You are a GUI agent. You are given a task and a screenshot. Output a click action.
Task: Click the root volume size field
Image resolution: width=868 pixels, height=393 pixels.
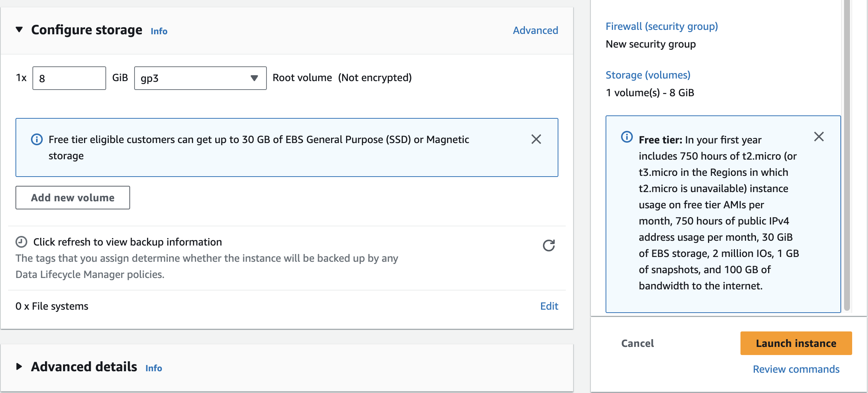pos(69,78)
